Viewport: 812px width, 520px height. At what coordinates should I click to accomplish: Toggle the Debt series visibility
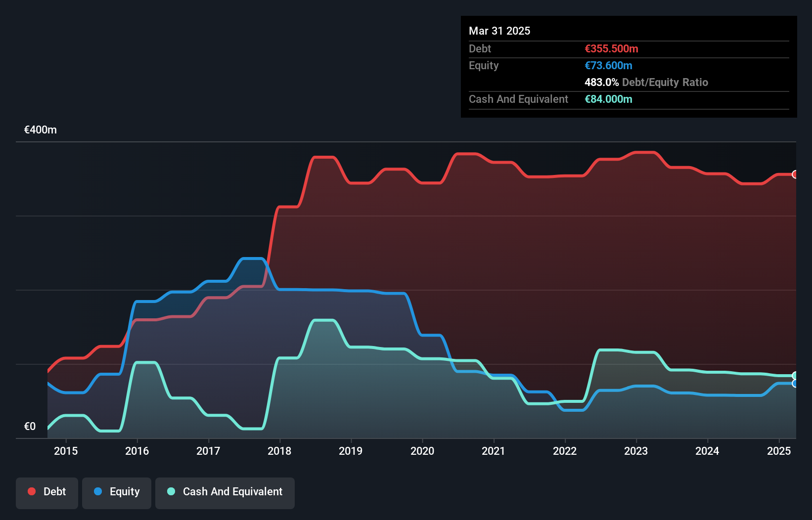pos(47,492)
